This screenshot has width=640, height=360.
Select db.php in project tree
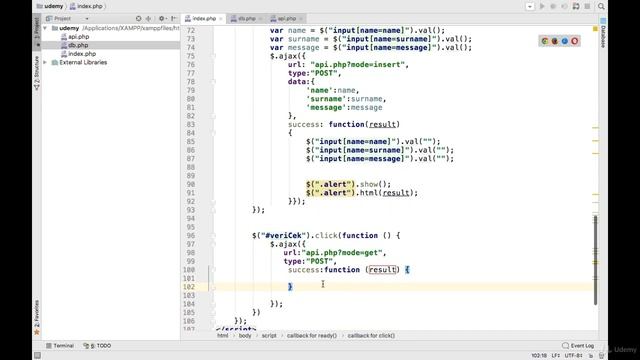(78, 45)
